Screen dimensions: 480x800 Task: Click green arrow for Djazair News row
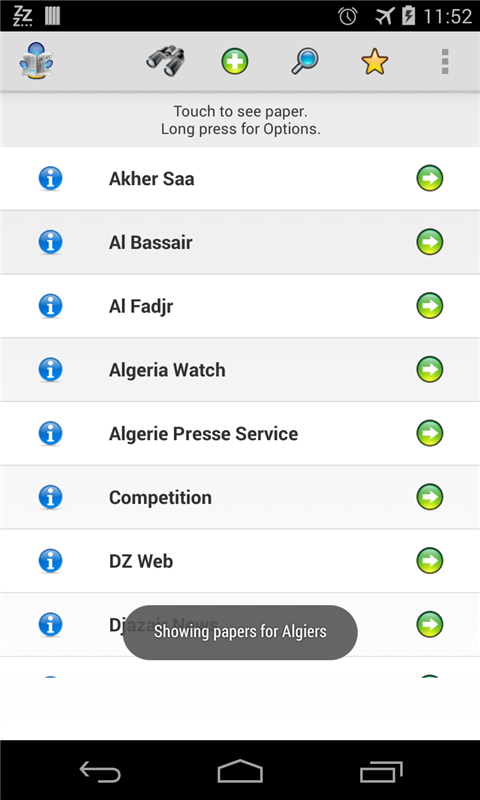coord(430,624)
